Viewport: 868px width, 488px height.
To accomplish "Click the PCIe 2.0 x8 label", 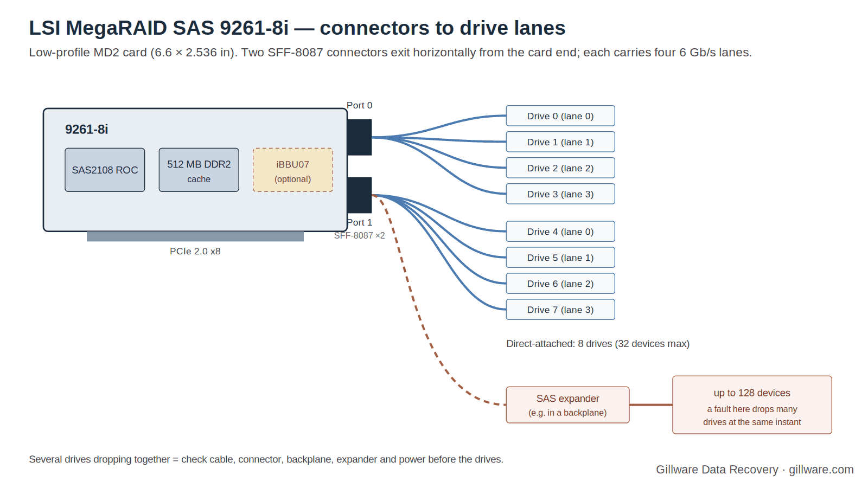I will pyautogui.click(x=195, y=251).
